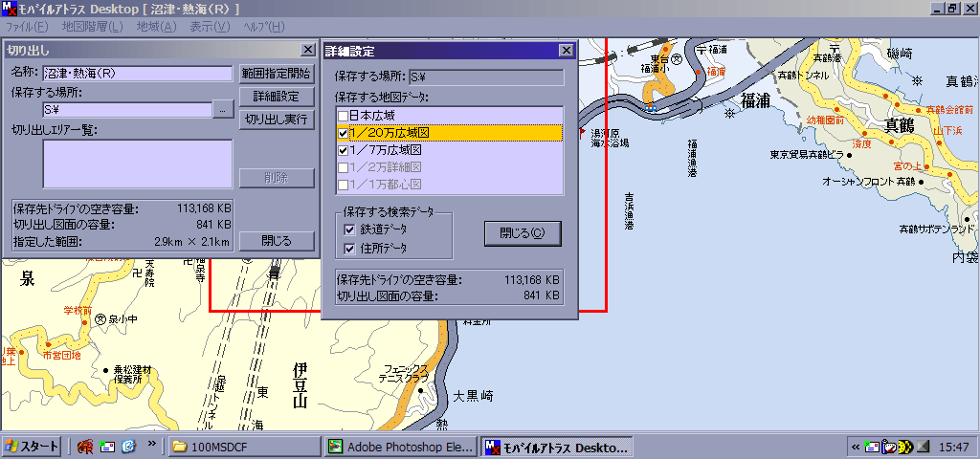Image resolution: width=980 pixels, height=459 pixels.
Task: Click the gray square tray icon
Action: pyautogui.click(x=923, y=448)
